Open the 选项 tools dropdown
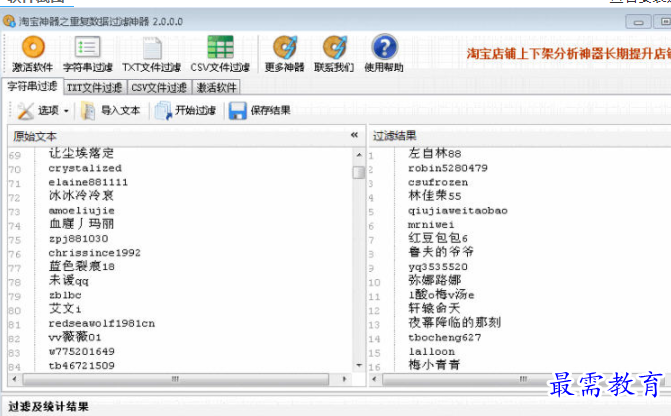671x416 pixels. [x=43, y=110]
